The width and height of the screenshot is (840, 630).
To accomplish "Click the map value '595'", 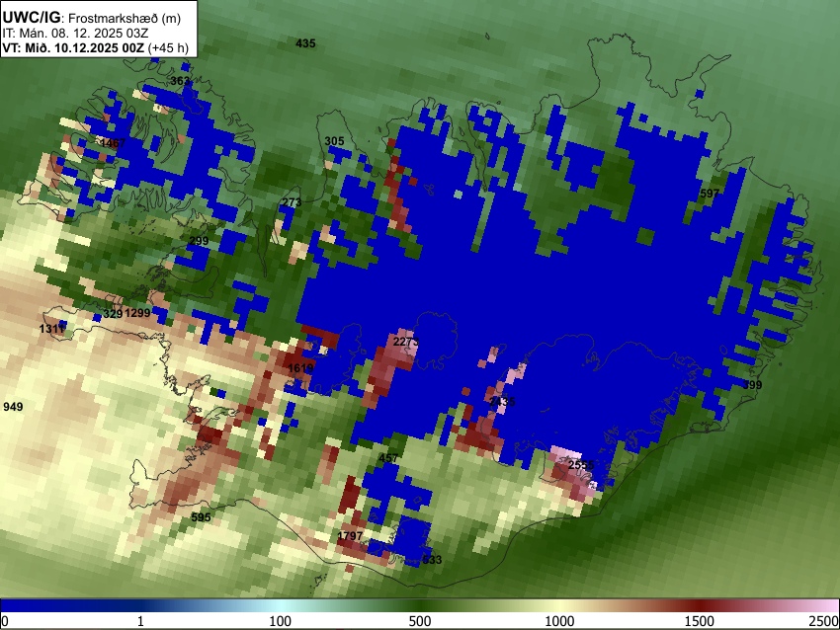I will tap(201, 517).
